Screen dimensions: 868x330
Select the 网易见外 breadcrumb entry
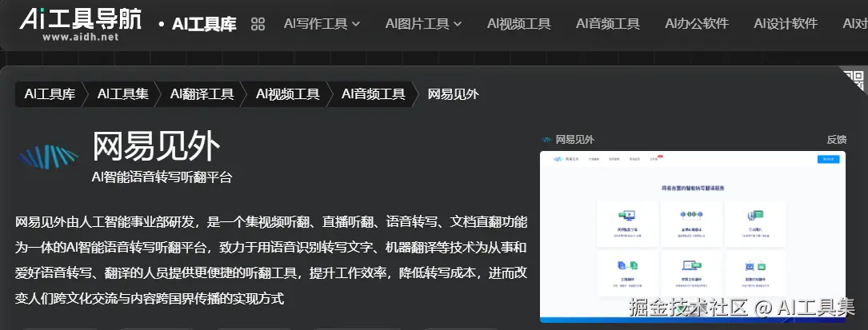tap(454, 94)
